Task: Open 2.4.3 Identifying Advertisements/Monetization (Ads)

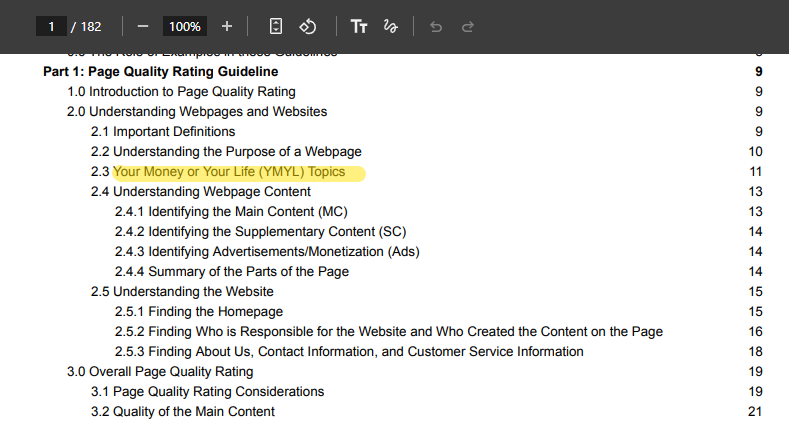Action: pyautogui.click(x=267, y=251)
